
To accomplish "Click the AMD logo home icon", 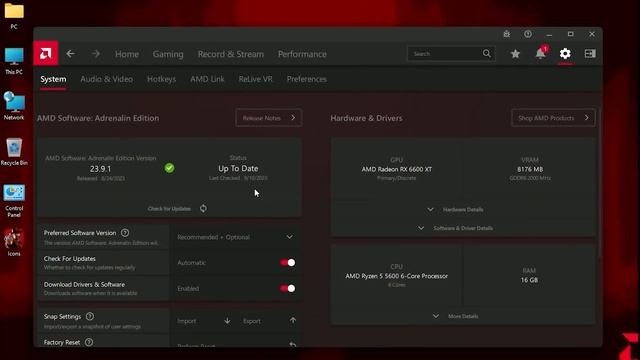I will click(x=46, y=53).
